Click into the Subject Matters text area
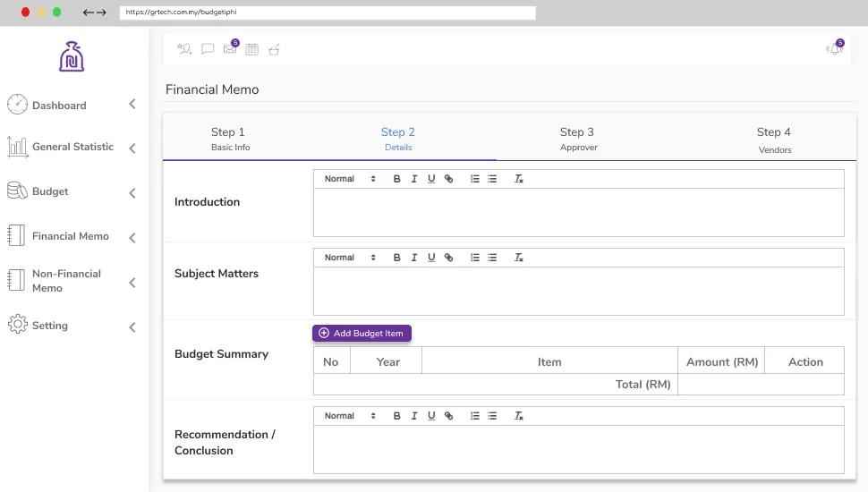 tap(578, 291)
